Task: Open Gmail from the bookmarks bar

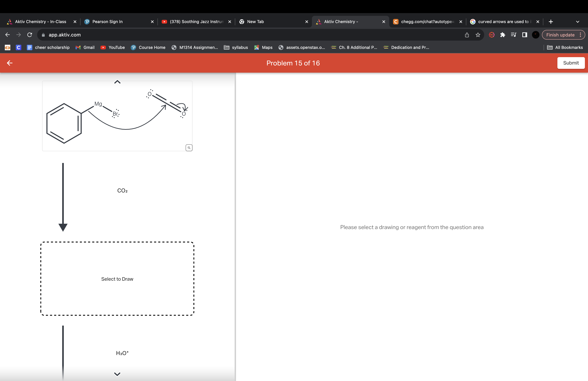Action: click(85, 47)
